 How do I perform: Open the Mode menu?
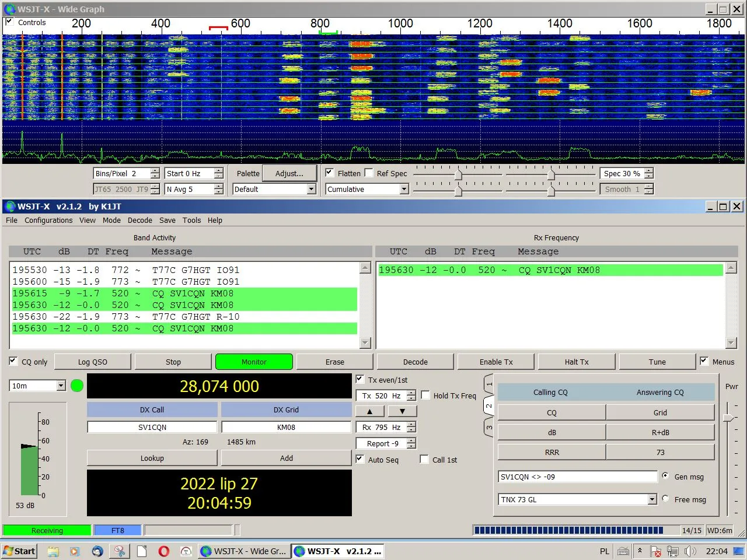(111, 220)
